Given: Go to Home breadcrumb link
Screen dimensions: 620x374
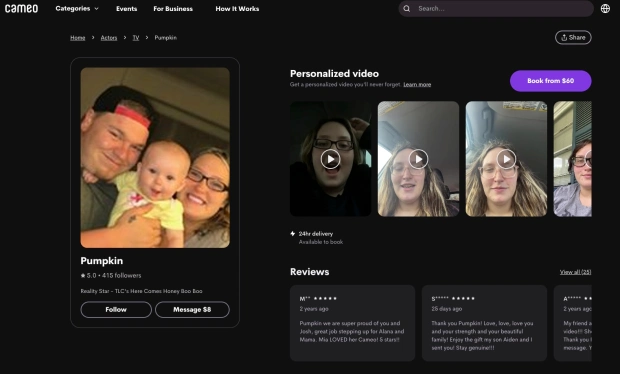Looking at the screenshot, I should (78, 38).
